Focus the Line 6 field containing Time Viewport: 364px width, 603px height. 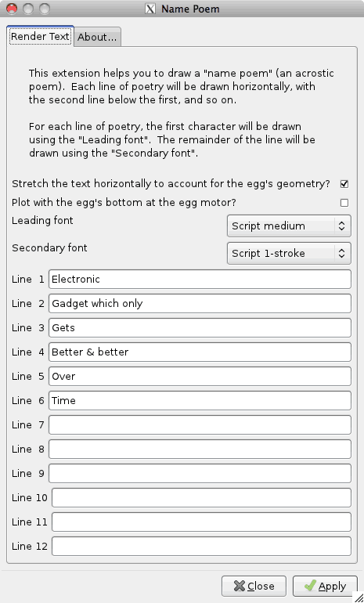(200, 400)
